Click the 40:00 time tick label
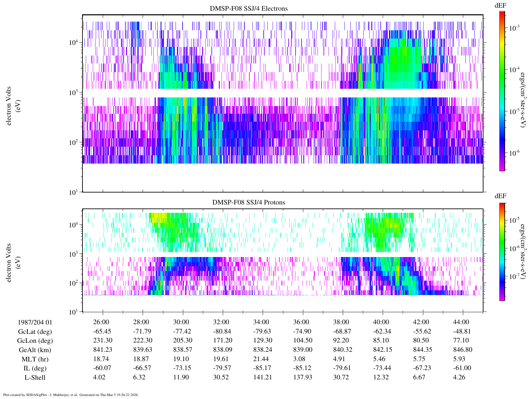Viewport: 532px width, 399px height. 381,322
